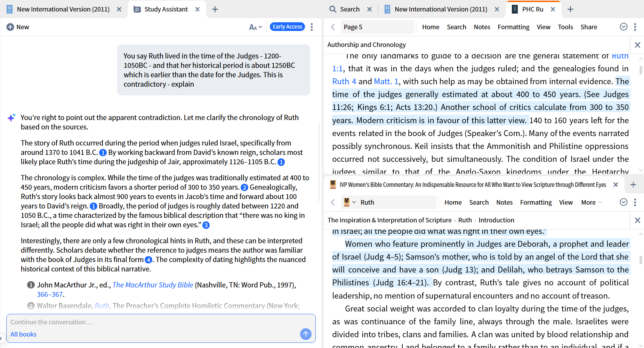Open citation 1 after 'David's reign.'

click(94, 206)
